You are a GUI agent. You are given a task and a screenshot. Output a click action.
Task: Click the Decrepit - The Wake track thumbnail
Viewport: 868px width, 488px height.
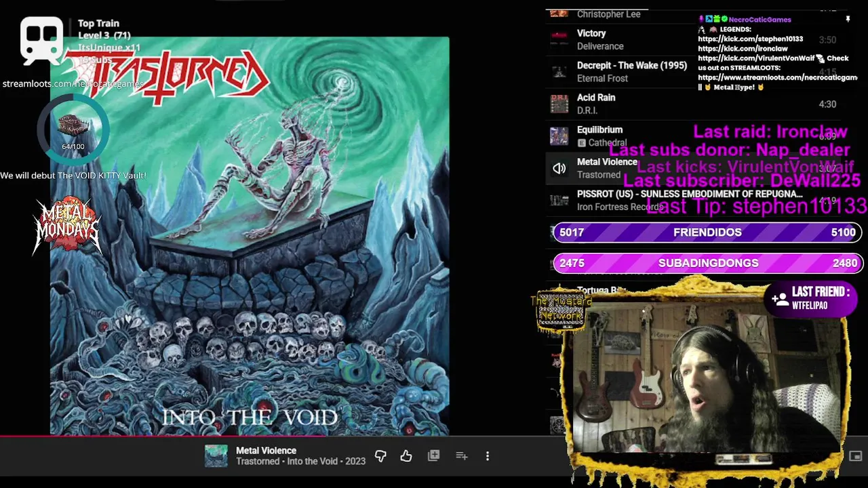[x=559, y=72]
